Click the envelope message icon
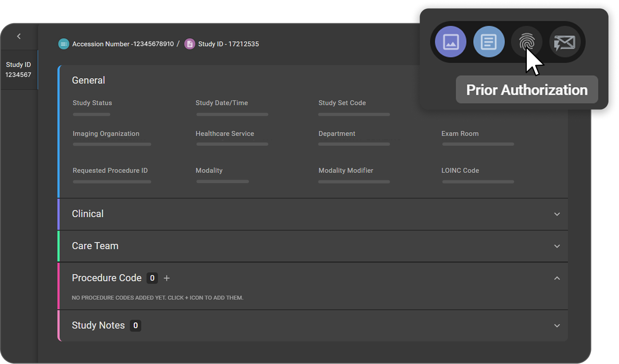The image size is (619, 364). pos(565,42)
